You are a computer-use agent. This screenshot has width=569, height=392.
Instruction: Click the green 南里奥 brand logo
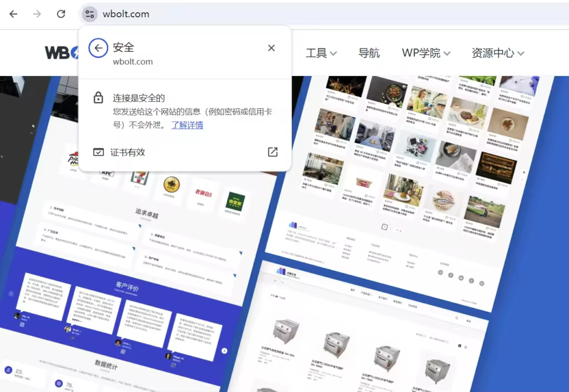click(x=235, y=202)
